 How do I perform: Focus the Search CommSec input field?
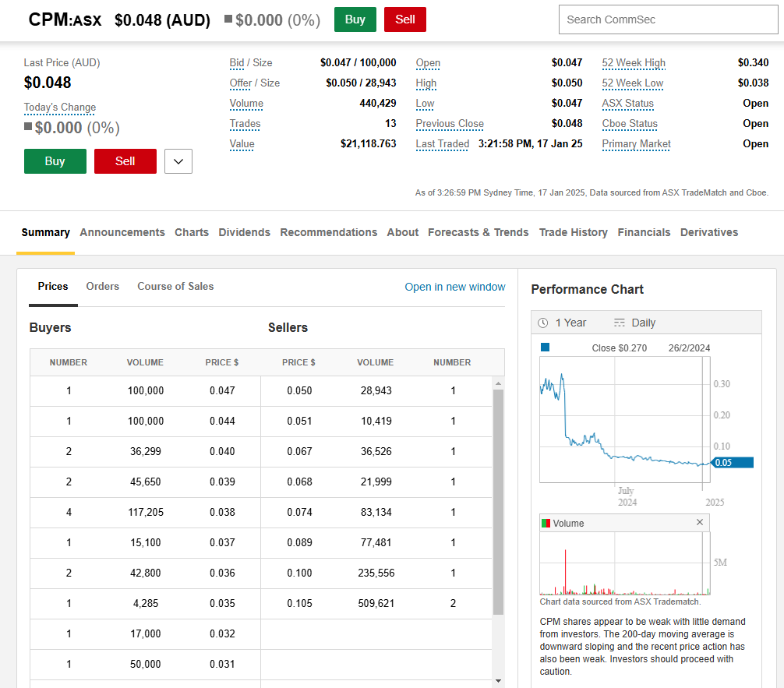[668, 19]
